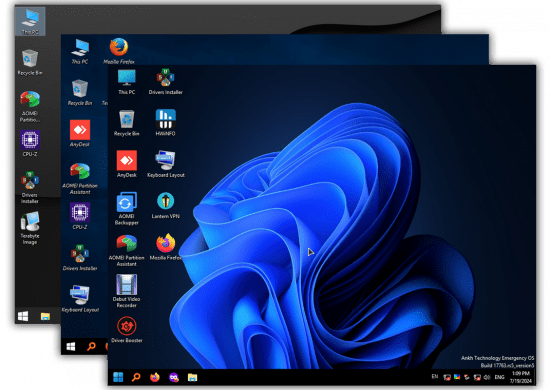Image resolution: width=550 pixels, height=390 pixels.
Task: Open Recycle Bin on the back gray desktop
Action: point(30,63)
